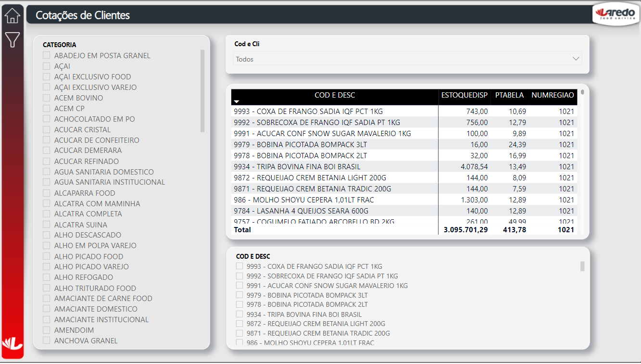Select table row 9784 - LASANHA 4 QUEIJOS
This screenshot has height=364, width=641.
tap(404, 211)
